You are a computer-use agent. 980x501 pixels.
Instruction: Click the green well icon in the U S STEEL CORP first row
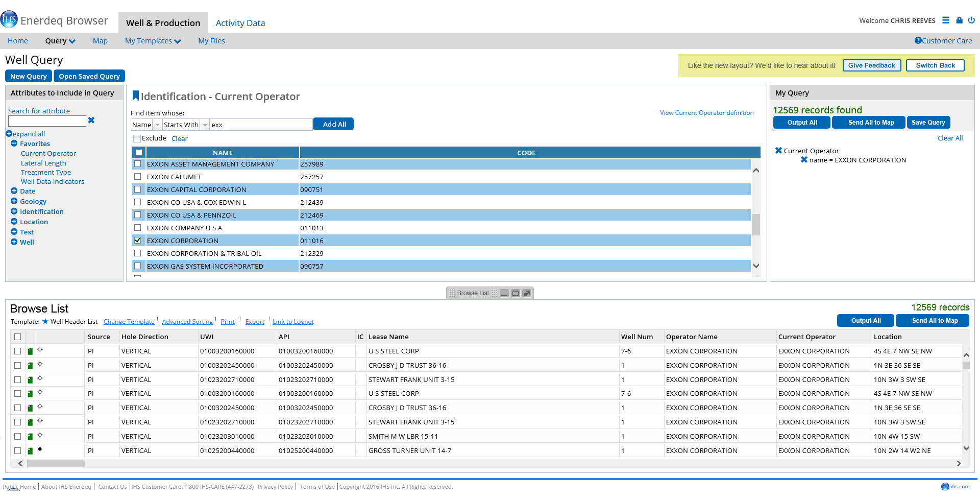pyautogui.click(x=30, y=351)
